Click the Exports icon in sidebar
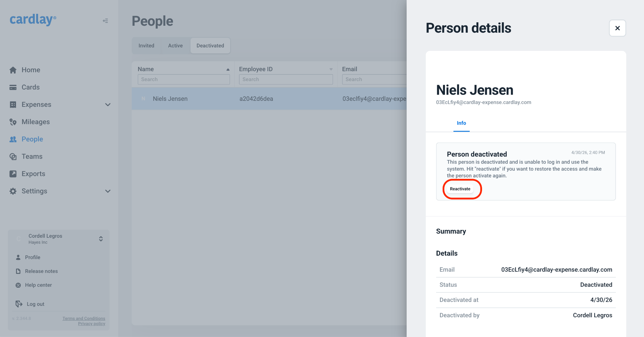The image size is (644, 337). pos(13,174)
